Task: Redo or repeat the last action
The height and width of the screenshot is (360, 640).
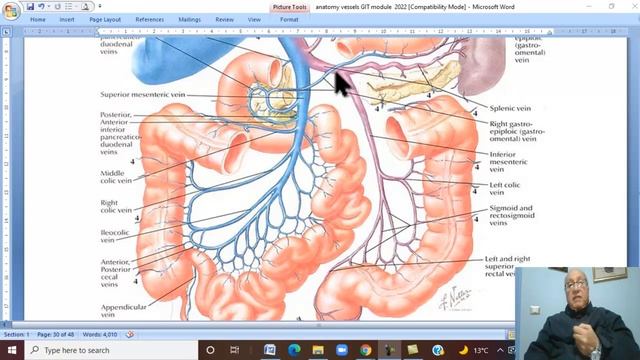Action: 58,7
